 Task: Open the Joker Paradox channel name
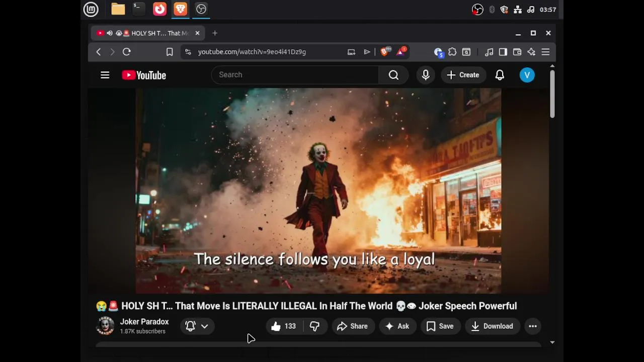(x=144, y=322)
